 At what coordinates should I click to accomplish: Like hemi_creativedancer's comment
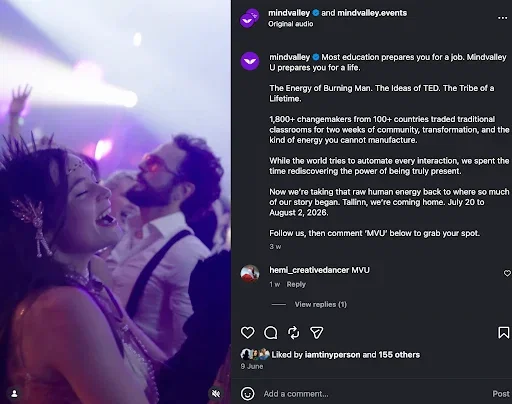coord(507,273)
